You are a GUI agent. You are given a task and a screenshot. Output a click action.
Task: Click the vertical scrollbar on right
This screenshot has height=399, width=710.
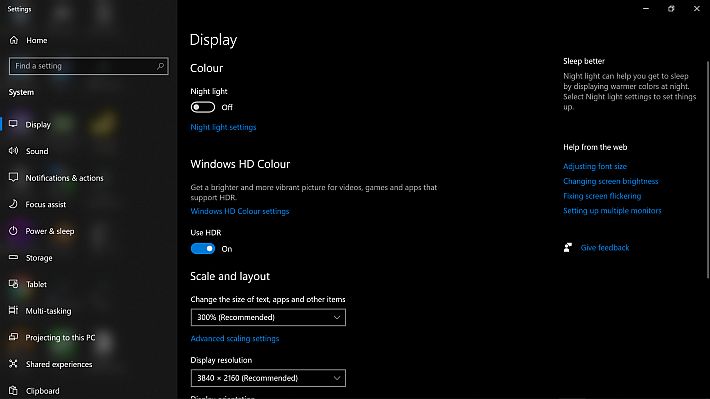708,170
